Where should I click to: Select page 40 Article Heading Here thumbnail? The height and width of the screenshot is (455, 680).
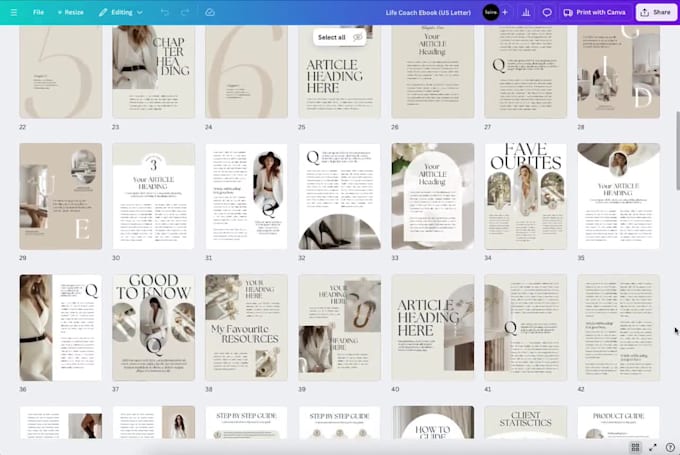pos(433,327)
